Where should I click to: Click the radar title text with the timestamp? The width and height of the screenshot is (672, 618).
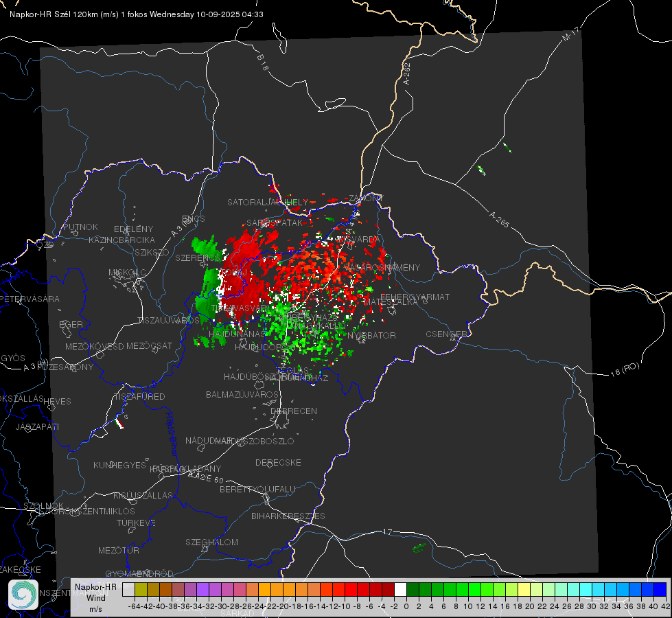tap(137, 14)
